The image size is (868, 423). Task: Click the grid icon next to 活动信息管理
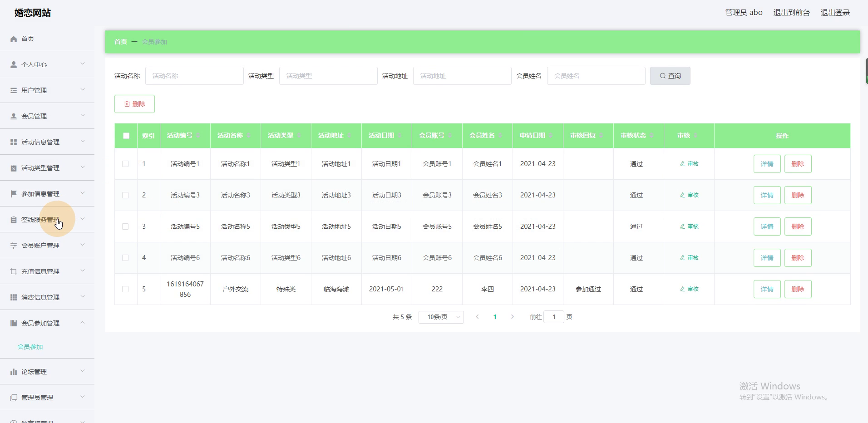tap(14, 143)
